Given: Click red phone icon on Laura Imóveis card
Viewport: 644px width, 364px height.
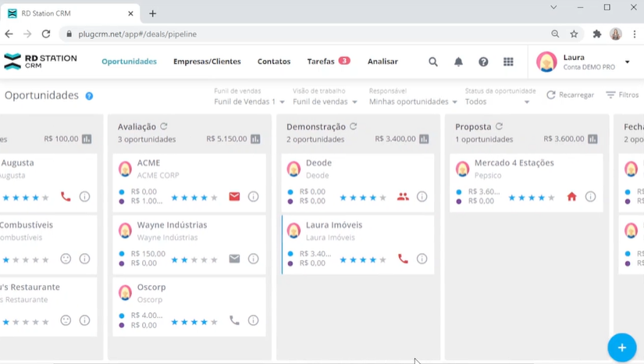Looking at the screenshot, I should 403,259.
